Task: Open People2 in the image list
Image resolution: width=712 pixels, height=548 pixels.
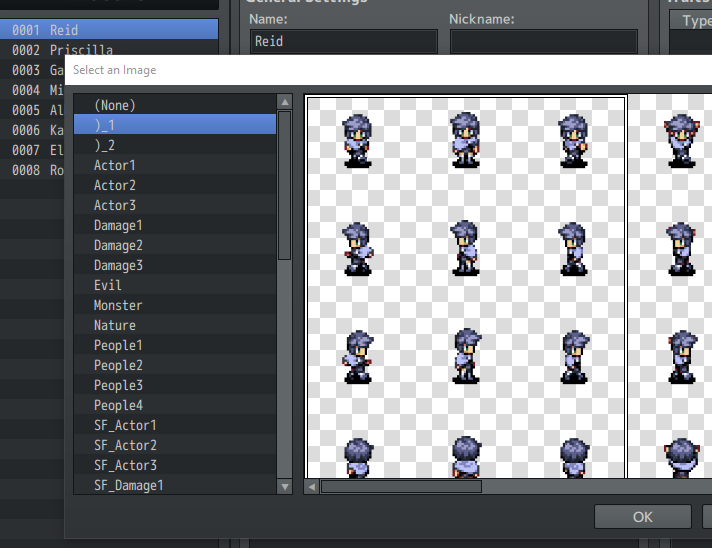Action: (175, 365)
